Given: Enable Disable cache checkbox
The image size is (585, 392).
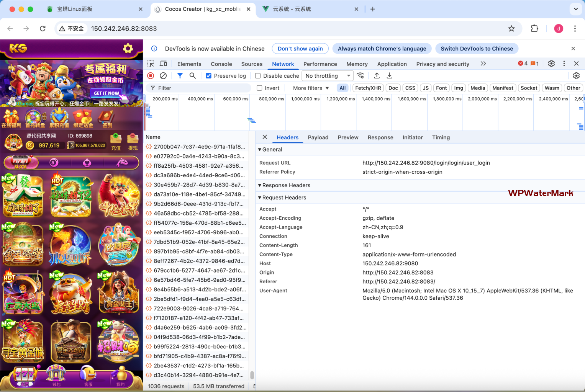Looking at the screenshot, I should tap(258, 76).
